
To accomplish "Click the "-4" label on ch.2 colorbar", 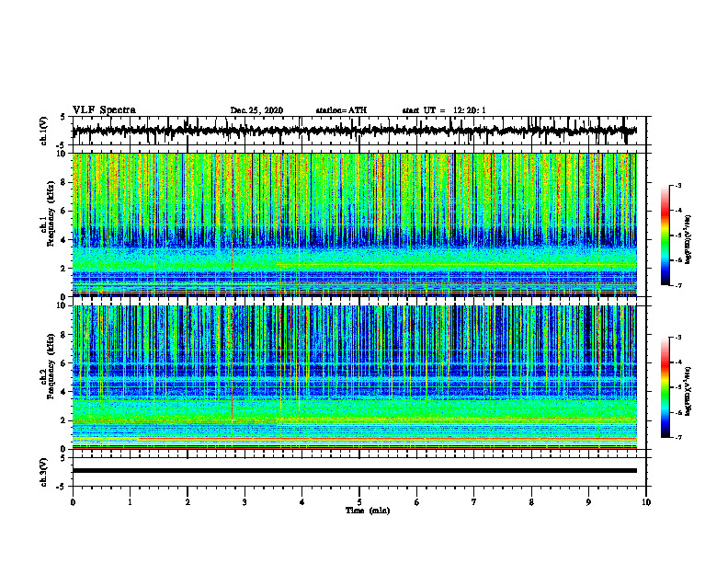I will tap(677, 362).
